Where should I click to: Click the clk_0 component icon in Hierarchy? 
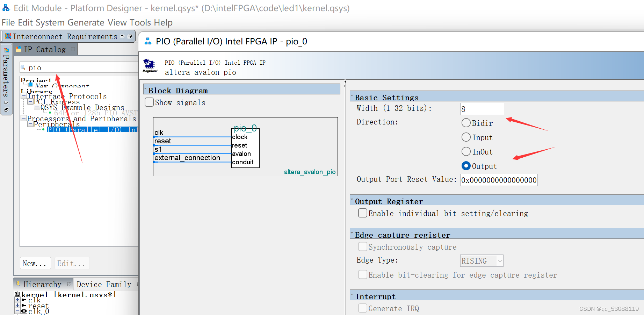(24, 311)
